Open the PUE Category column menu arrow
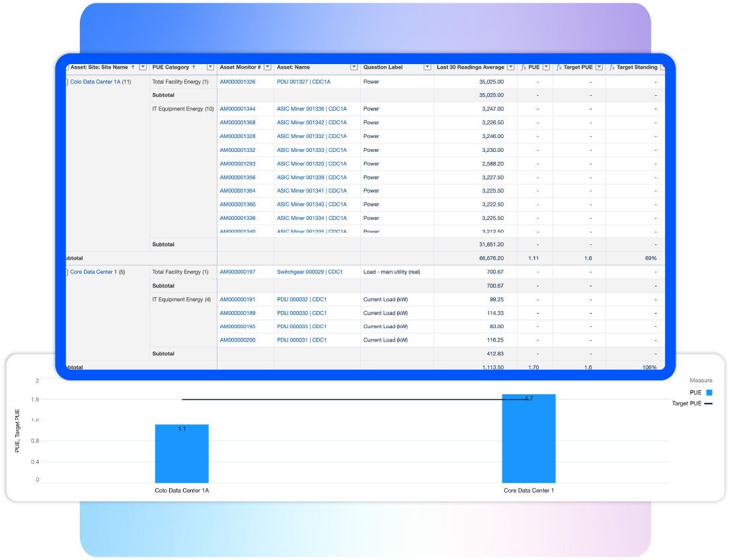The image size is (731, 560). pos(210,67)
